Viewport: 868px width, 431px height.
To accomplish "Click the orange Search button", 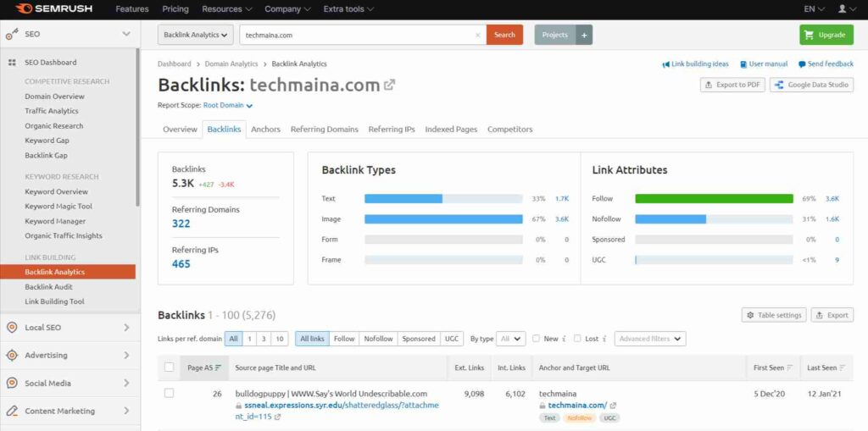I will click(504, 35).
